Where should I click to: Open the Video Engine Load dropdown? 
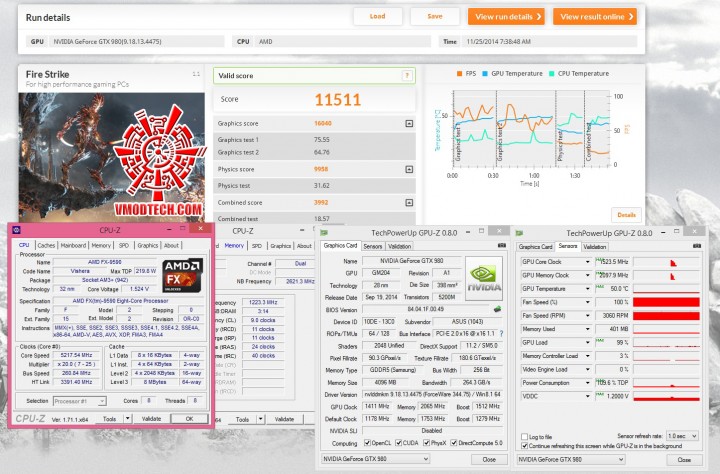coord(587,369)
